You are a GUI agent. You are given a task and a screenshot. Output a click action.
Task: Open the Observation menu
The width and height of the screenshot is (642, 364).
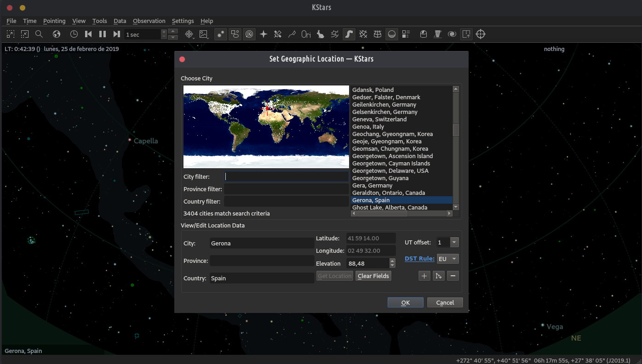[x=149, y=21]
